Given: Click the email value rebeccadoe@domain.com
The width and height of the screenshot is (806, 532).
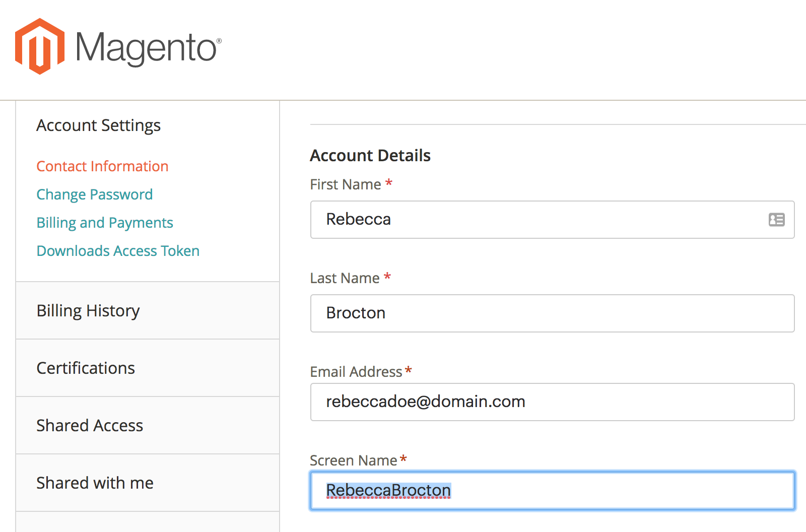Looking at the screenshot, I should click(x=425, y=402).
